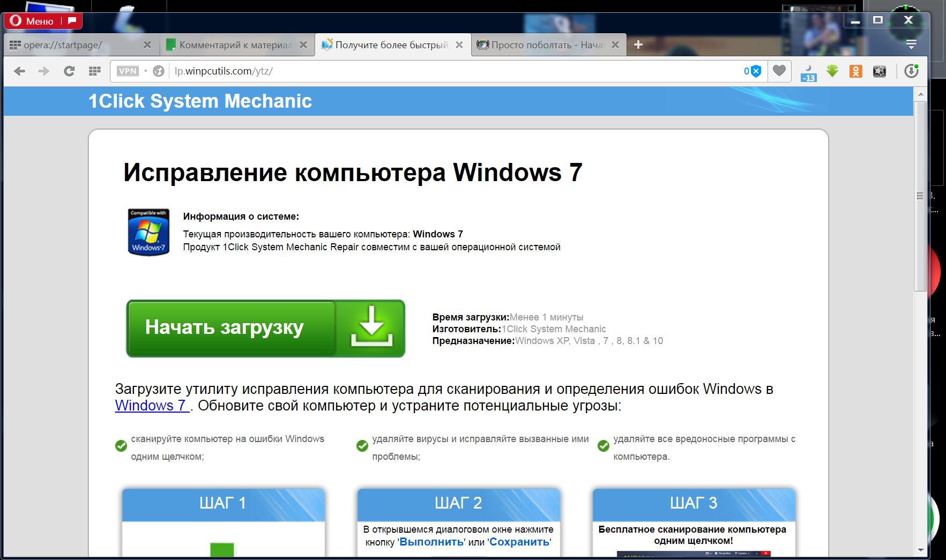Open a new tab with plus button

coord(638,45)
